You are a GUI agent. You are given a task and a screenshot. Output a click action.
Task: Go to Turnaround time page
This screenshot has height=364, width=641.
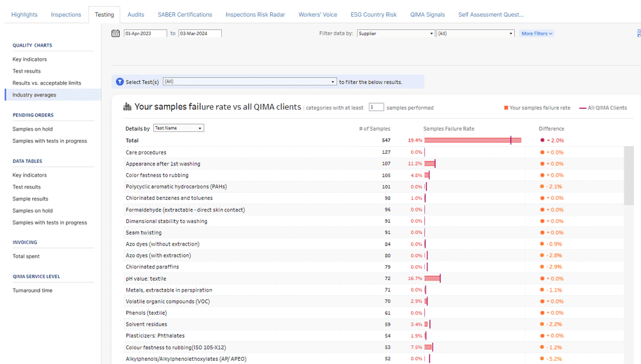(33, 290)
